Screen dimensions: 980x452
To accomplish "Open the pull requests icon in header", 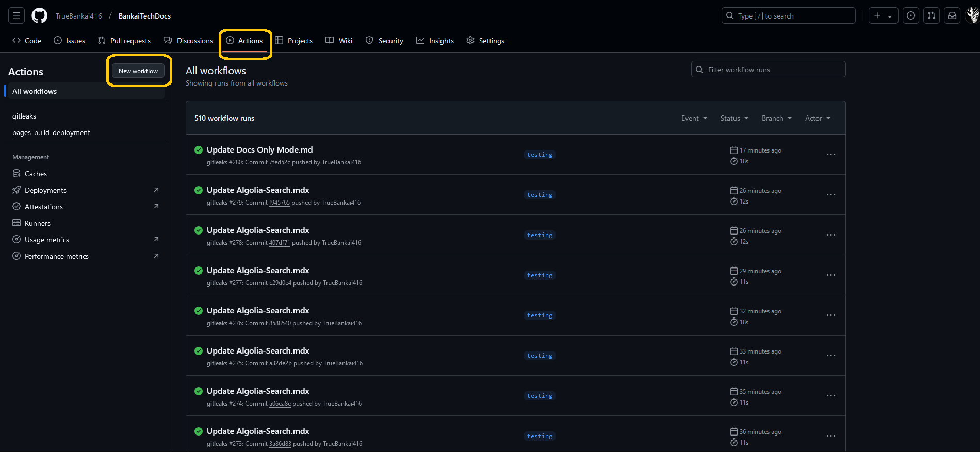I will [932, 16].
